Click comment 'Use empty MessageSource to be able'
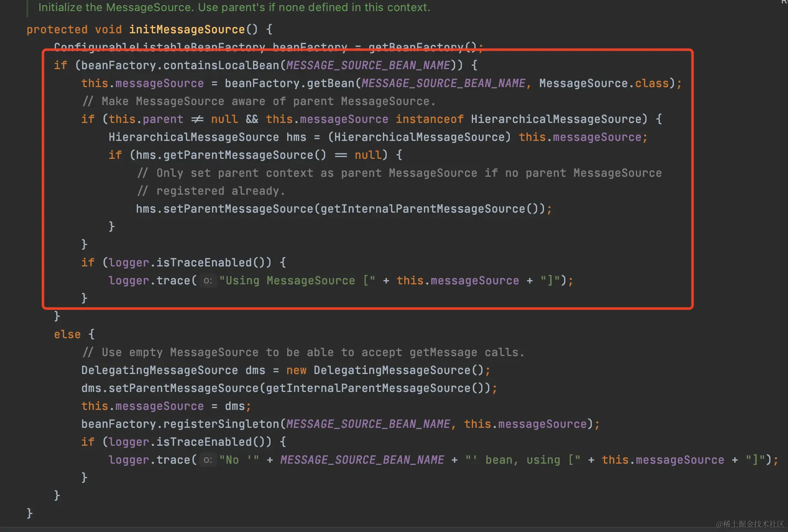The width and height of the screenshot is (788, 532). [303, 352]
